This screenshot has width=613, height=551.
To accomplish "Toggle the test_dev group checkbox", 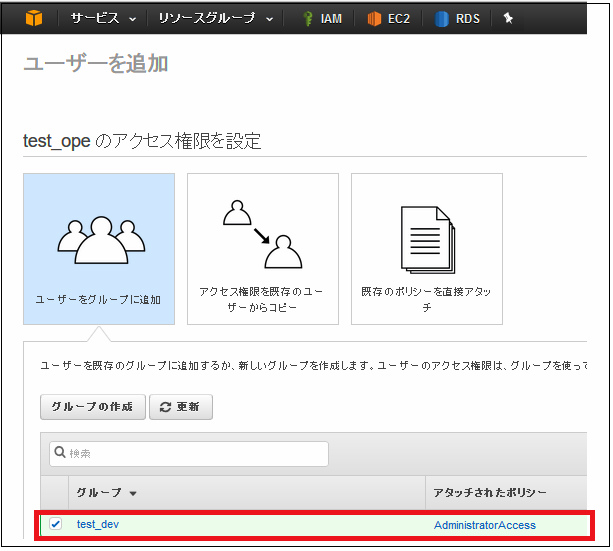I will (x=56, y=524).
